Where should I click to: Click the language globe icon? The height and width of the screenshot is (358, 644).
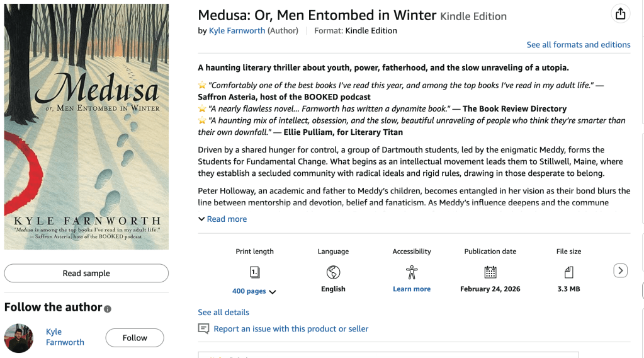[333, 272]
